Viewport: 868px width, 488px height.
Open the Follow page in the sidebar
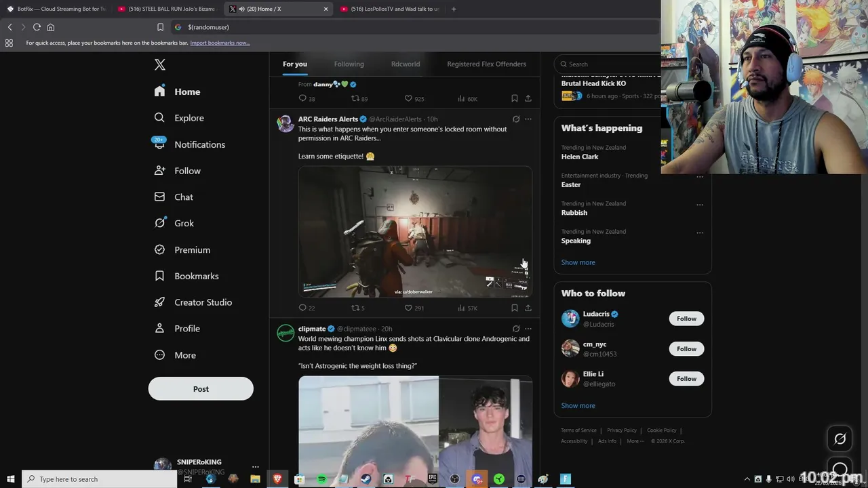pos(178,171)
